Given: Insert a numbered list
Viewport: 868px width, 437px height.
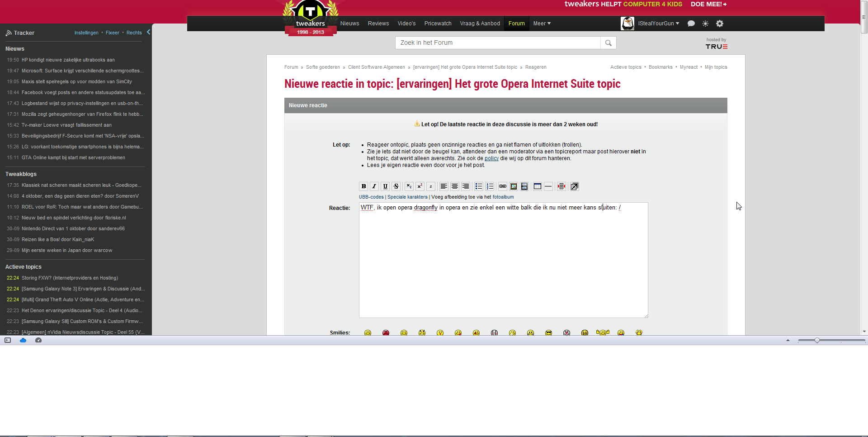Looking at the screenshot, I should [490, 186].
